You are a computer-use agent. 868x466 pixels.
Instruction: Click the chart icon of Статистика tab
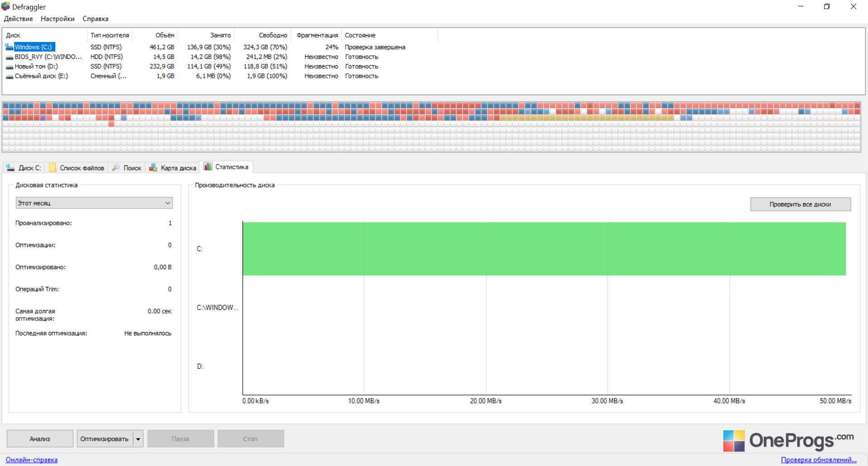[208, 166]
